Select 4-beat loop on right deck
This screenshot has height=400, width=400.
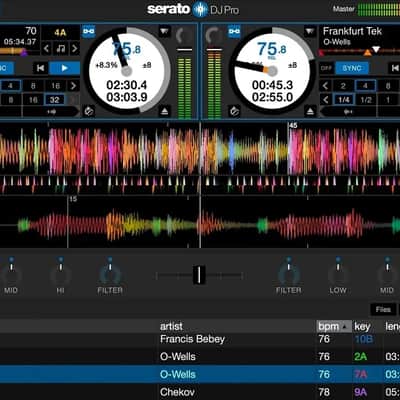click(365, 86)
